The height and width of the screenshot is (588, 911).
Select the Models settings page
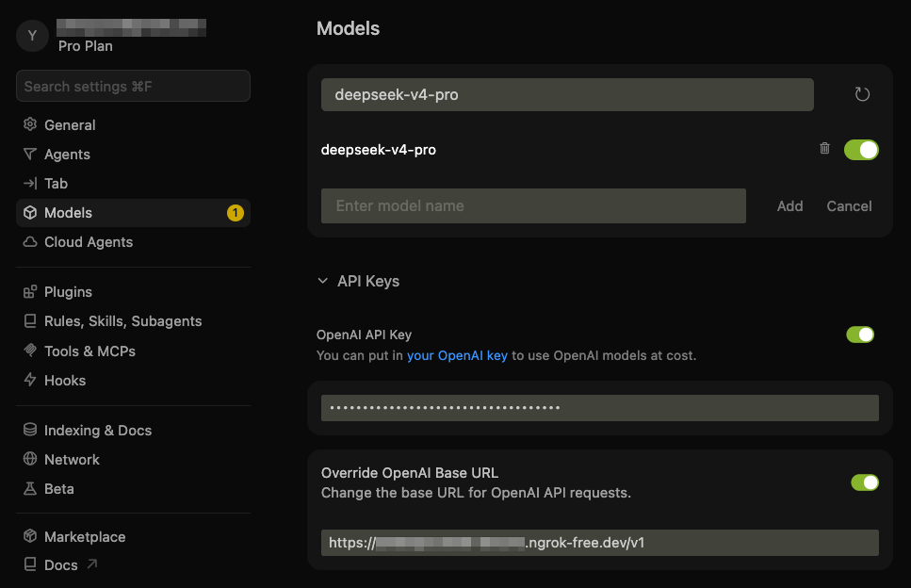[133, 213]
